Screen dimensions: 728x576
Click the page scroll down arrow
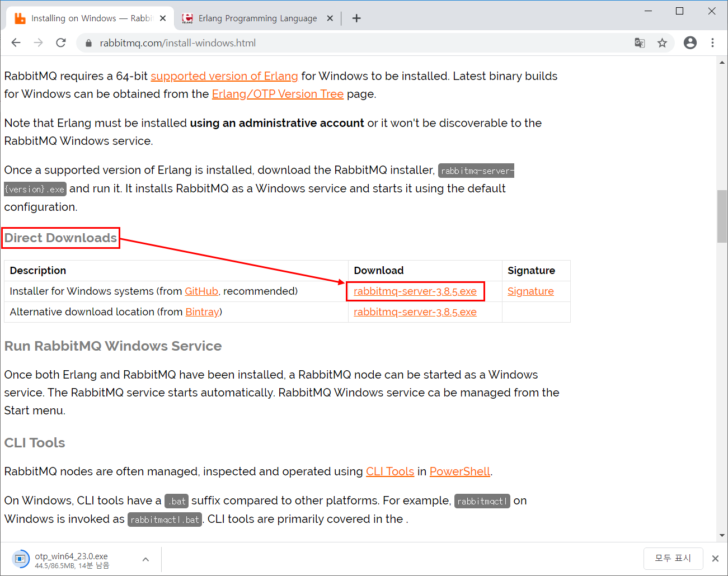click(722, 535)
